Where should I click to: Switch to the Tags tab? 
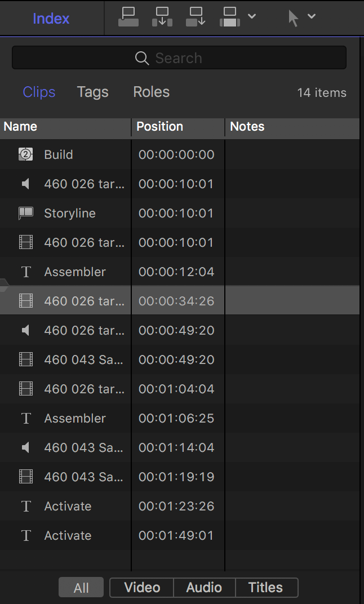[93, 92]
